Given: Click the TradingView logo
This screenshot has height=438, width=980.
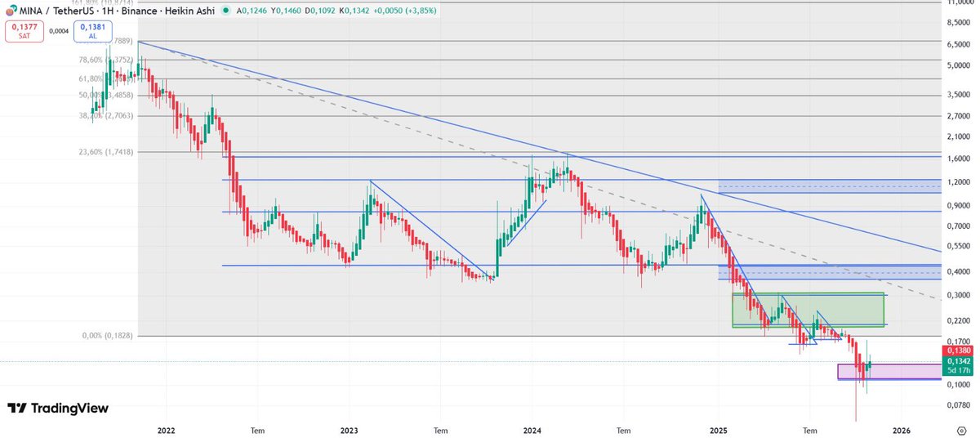Looking at the screenshot, I should coord(58,409).
